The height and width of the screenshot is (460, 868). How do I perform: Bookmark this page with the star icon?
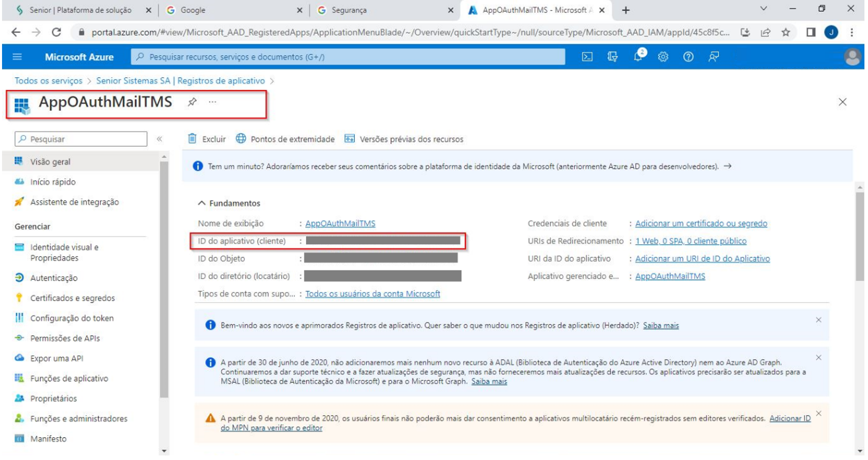coord(786,32)
